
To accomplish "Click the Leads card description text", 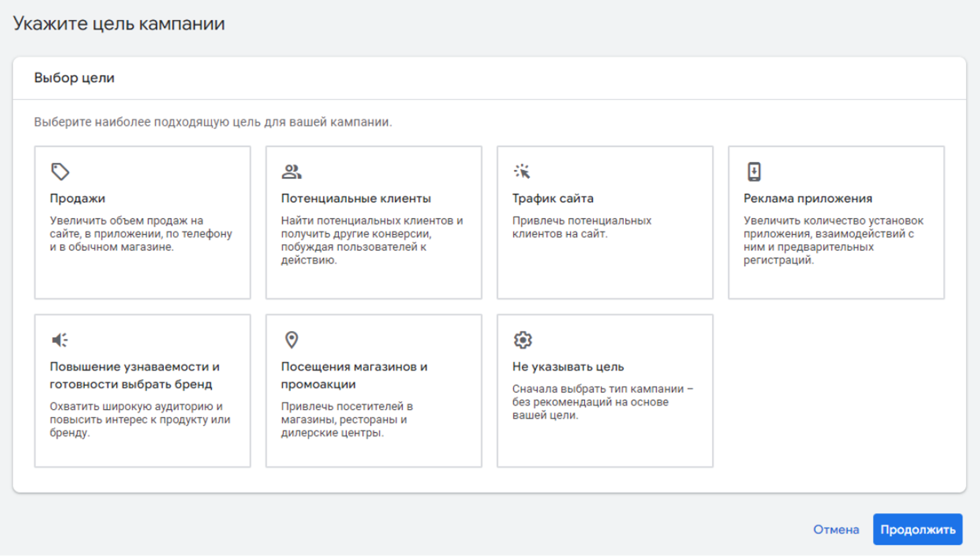I will tap(372, 240).
